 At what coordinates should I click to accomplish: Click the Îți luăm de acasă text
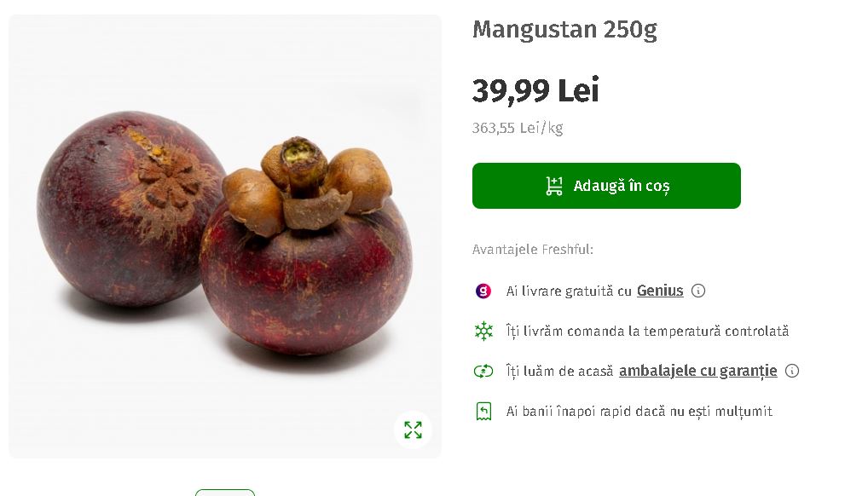click(x=559, y=371)
